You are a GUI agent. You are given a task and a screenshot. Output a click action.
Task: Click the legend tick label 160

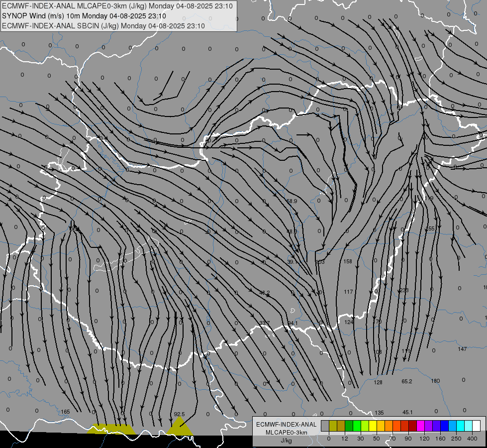[x=440, y=439]
